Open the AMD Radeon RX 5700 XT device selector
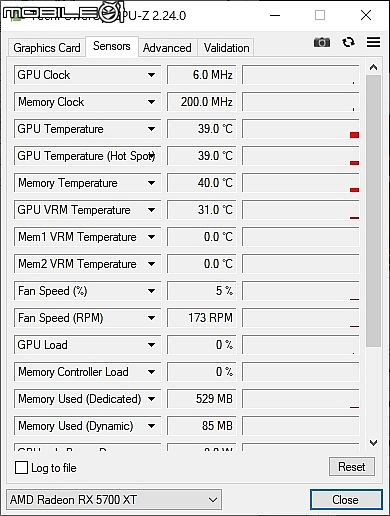This screenshot has width=390, height=516. 114,500
